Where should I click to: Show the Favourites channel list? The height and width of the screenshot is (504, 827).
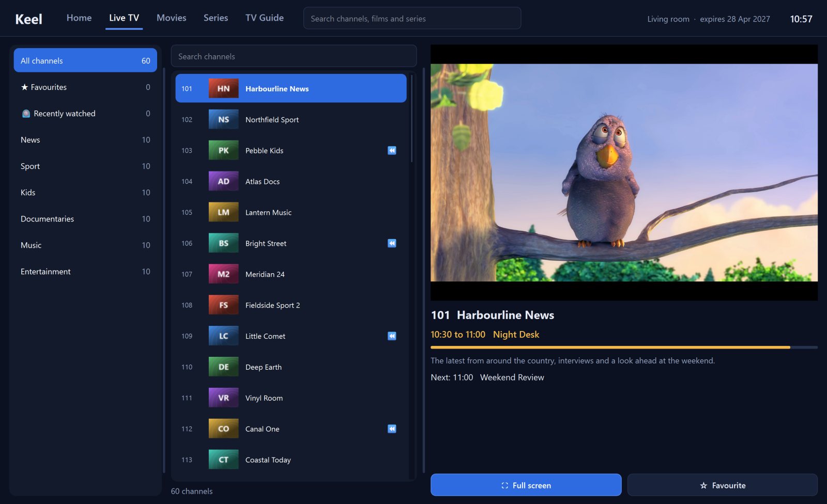tap(85, 87)
